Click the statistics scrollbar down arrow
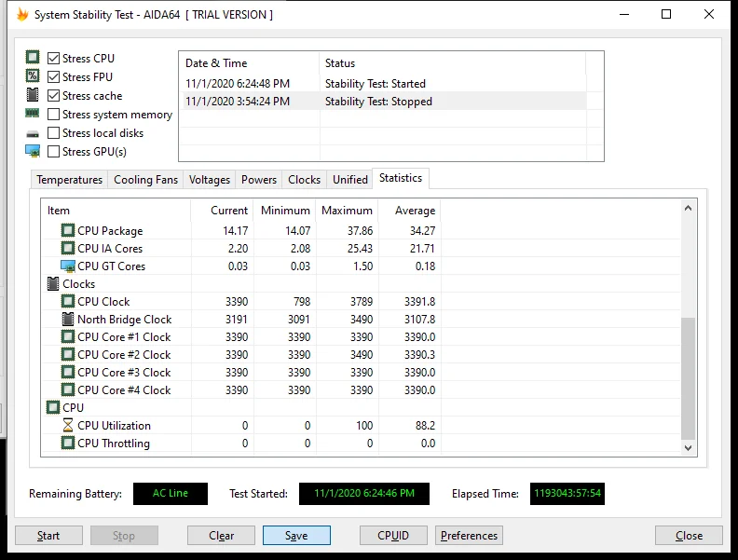 [688, 448]
